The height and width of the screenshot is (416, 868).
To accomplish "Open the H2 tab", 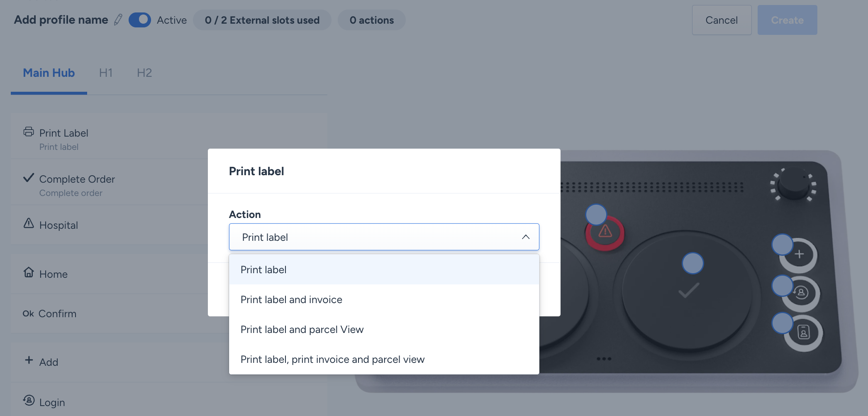I will pyautogui.click(x=144, y=73).
